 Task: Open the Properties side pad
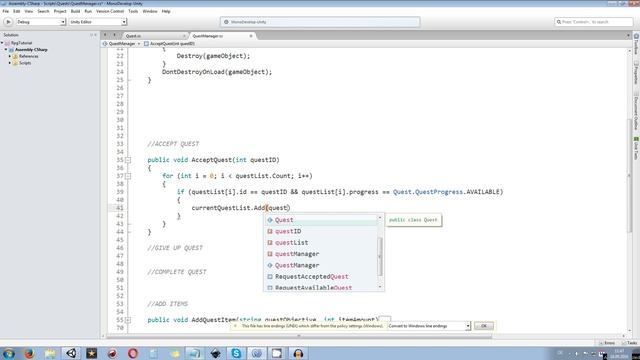pyautogui.click(x=636, y=73)
